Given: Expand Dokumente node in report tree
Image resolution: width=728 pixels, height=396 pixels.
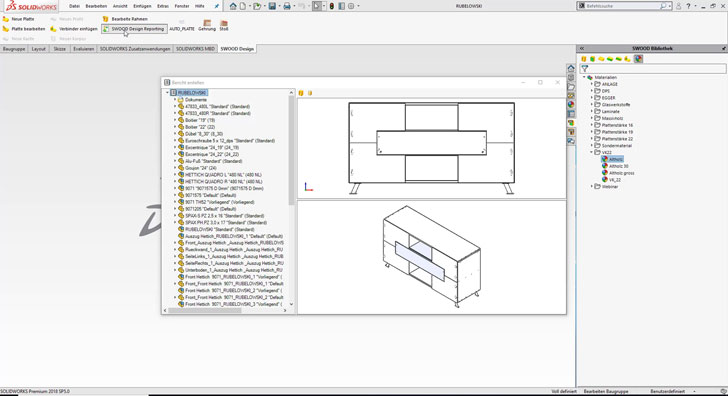Looking at the screenshot, I should [175, 100].
